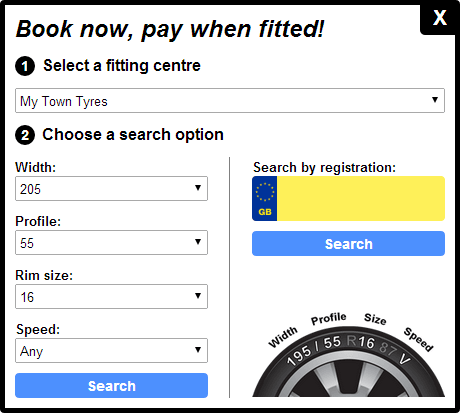Expand the Width dropdown showing 205
Image resolution: width=460 pixels, height=413 pixels.
tap(111, 188)
